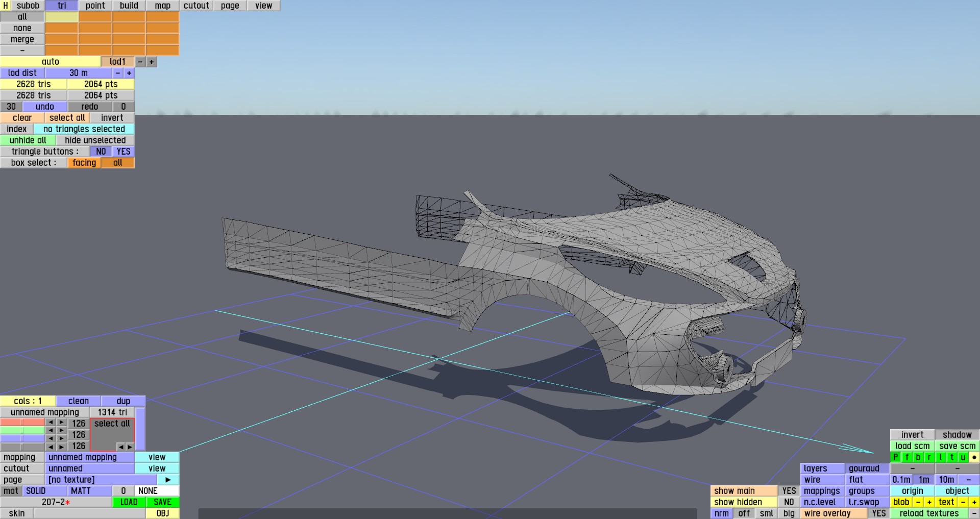Click undo in the triangle panel
Screen dimensions: 980x519
(x=45, y=107)
